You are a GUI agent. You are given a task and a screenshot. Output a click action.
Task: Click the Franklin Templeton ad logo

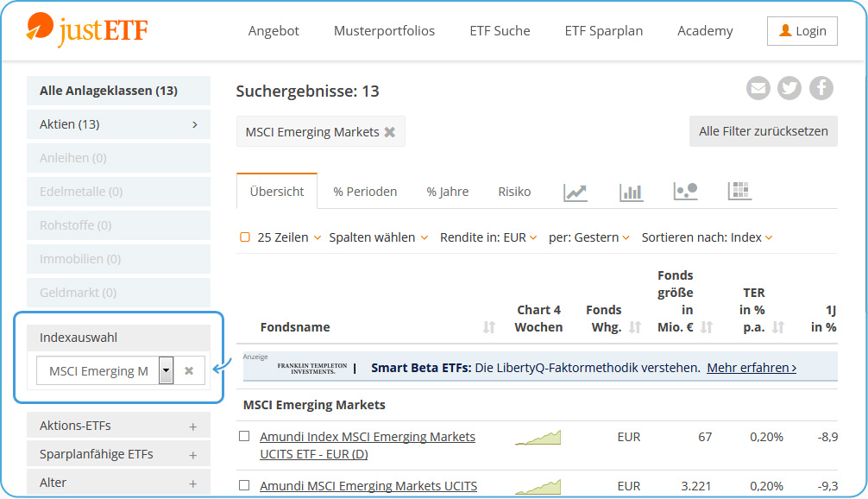(x=312, y=369)
